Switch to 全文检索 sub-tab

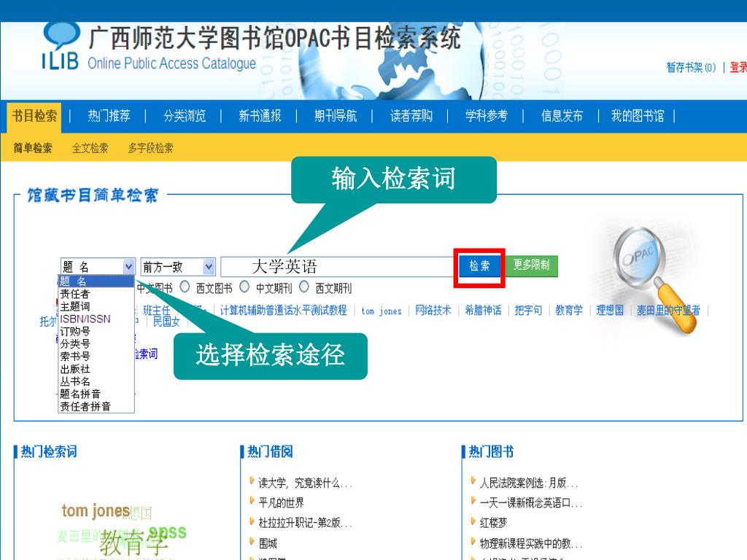pyautogui.click(x=90, y=148)
